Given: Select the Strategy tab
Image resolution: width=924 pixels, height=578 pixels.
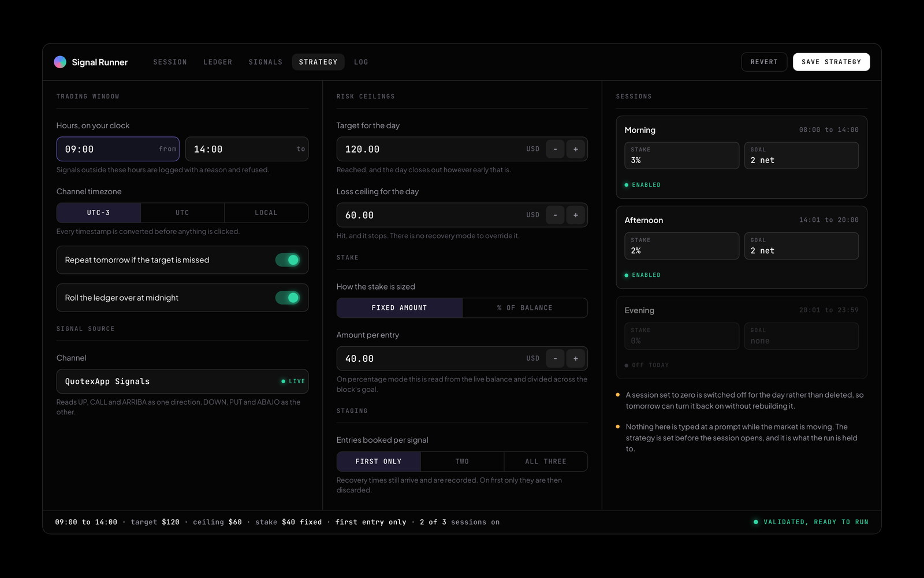Looking at the screenshot, I should point(318,62).
